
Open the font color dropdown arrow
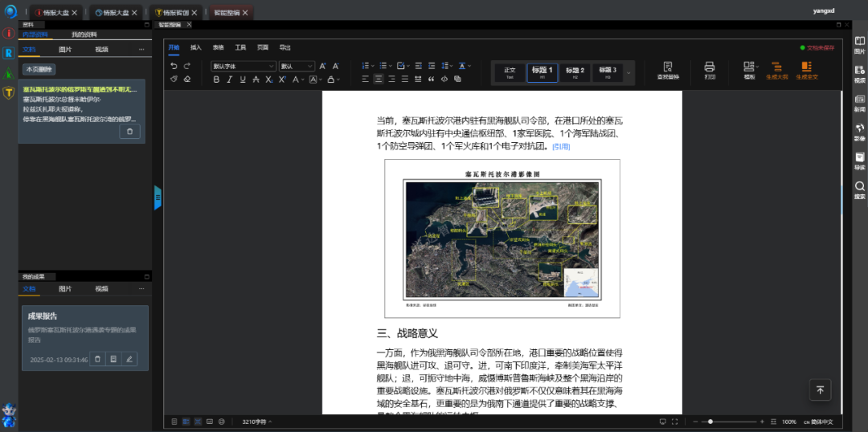coord(303,79)
